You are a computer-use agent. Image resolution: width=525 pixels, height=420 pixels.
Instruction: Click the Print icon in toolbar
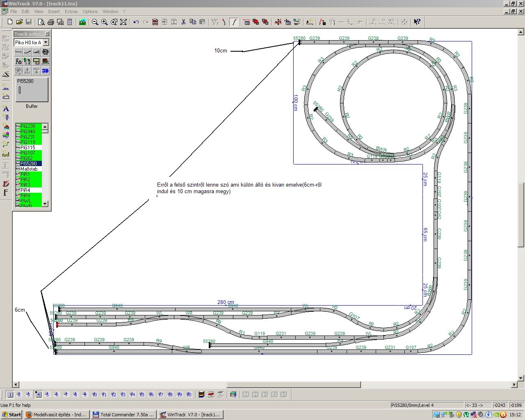point(51,22)
